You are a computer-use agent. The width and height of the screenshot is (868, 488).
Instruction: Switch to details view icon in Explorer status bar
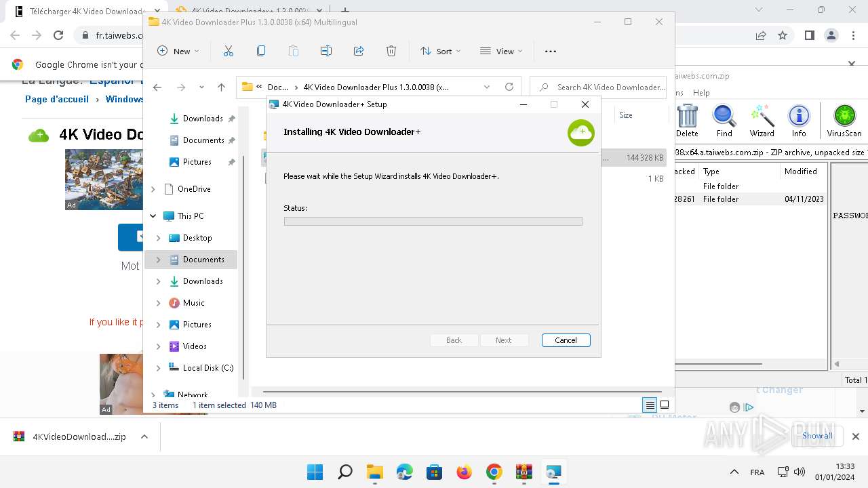click(650, 405)
